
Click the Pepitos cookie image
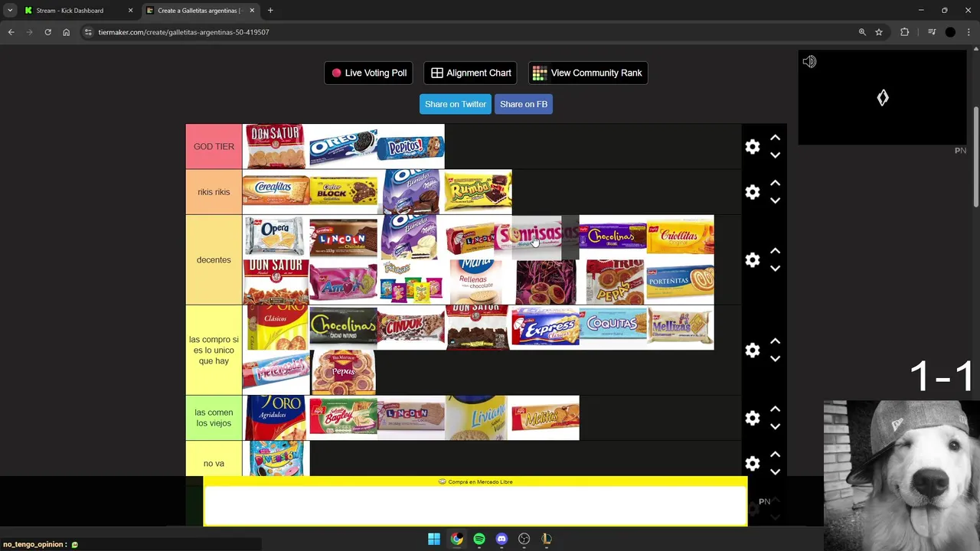(412, 147)
